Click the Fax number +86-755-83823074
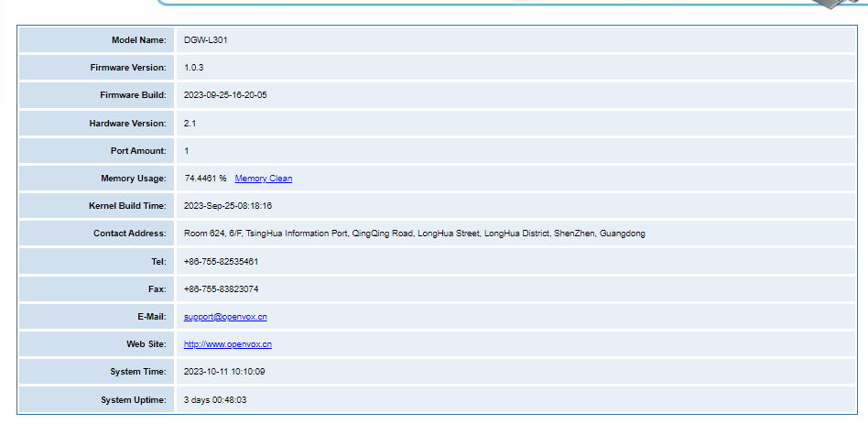868x424 pixels. (221, 289)
